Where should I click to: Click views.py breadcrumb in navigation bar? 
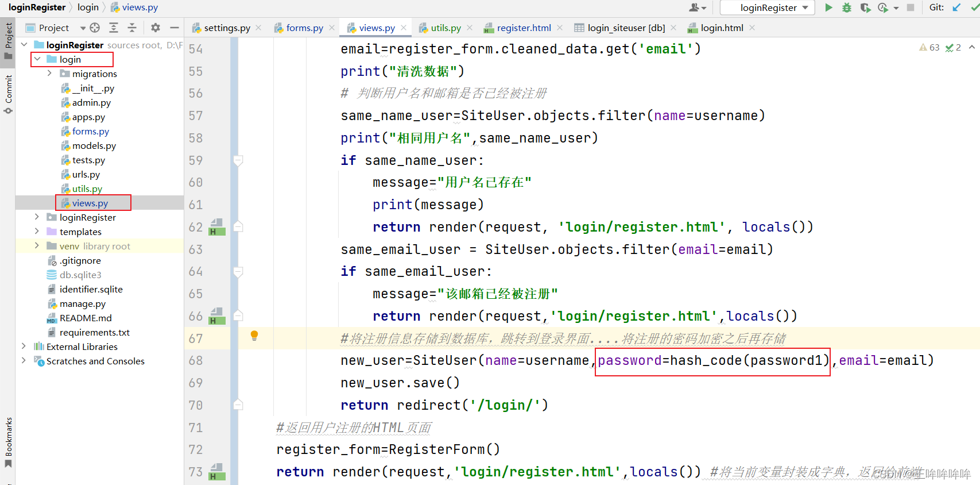(x=134, y=7)
